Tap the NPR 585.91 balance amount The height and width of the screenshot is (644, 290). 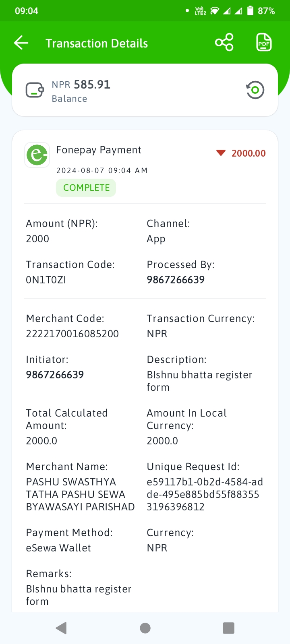(x=81, y=85)
